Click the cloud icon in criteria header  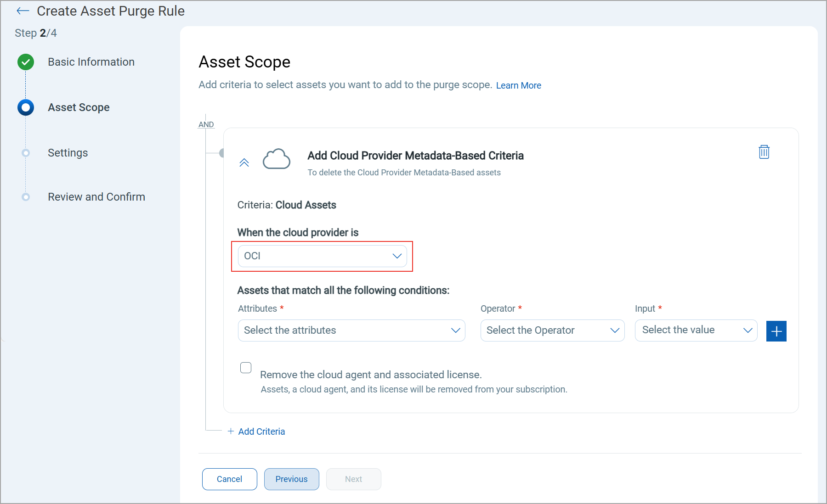pos(276,159)
